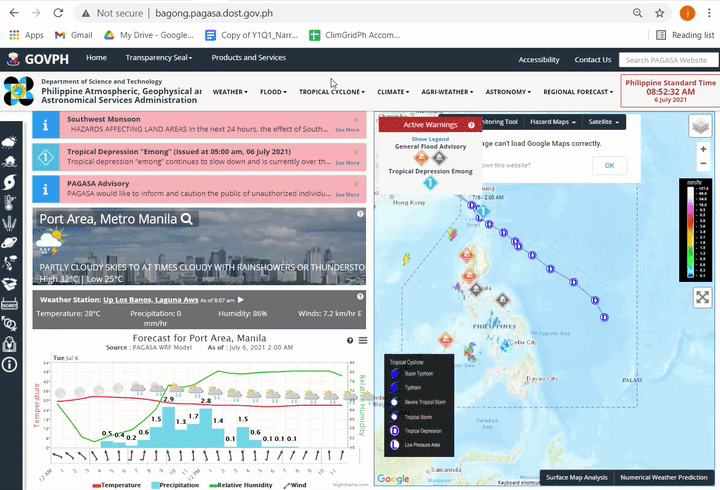Viewport: 720px width, 490px height.
Task: Zoom in on the map with plus
Action: (x=703, y=149)
